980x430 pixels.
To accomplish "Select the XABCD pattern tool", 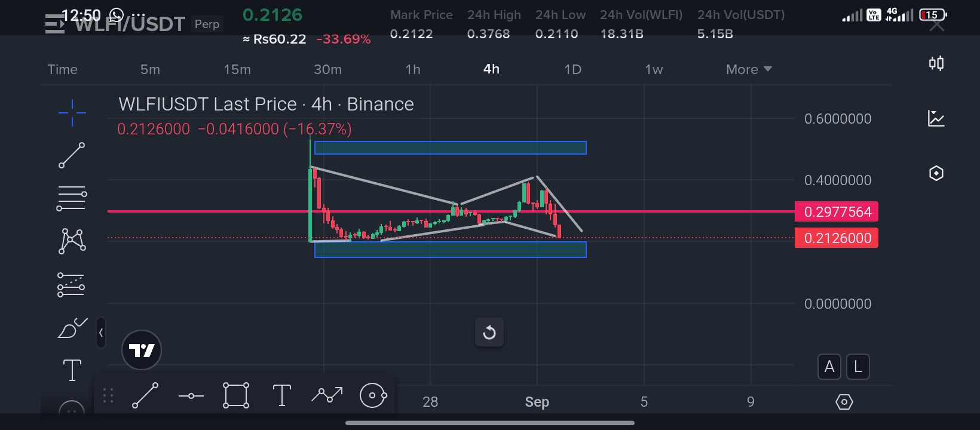I will 72,241.
